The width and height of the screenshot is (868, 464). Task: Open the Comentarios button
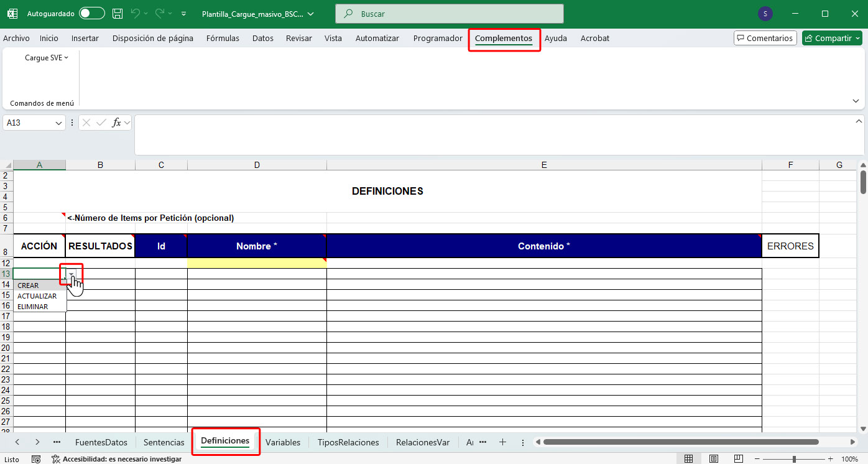pos(765,39)
